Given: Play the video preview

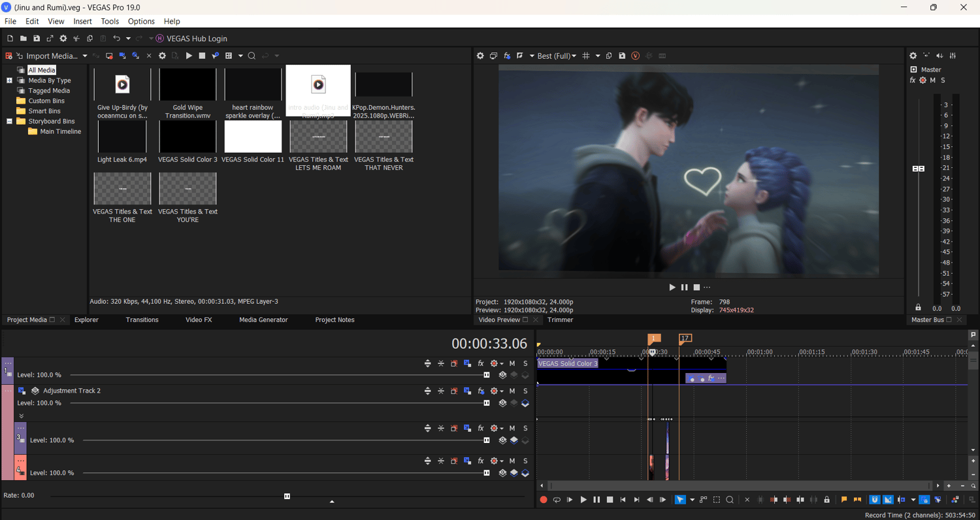Looking at the screenshot, I should coord(672,287).
